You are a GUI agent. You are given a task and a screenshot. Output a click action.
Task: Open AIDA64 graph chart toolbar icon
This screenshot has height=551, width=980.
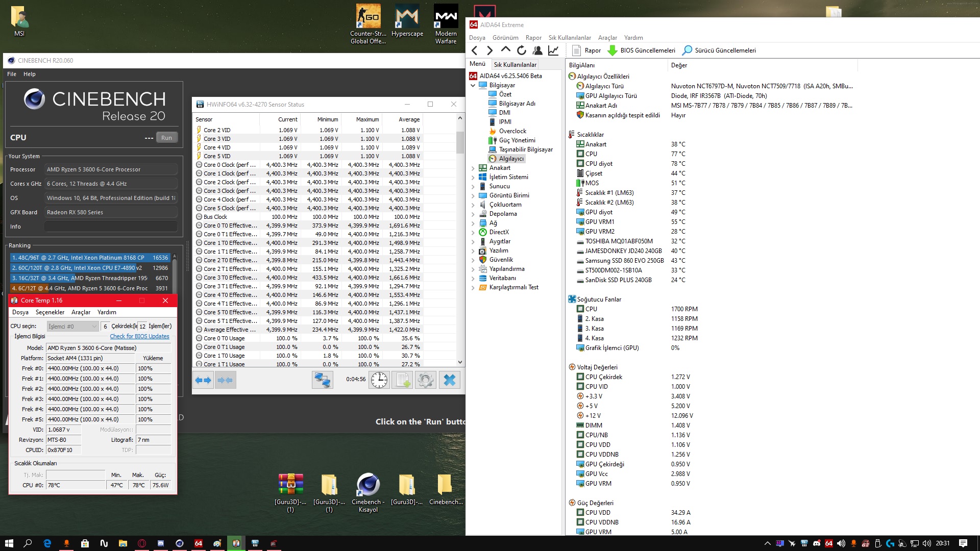(553, 50)
